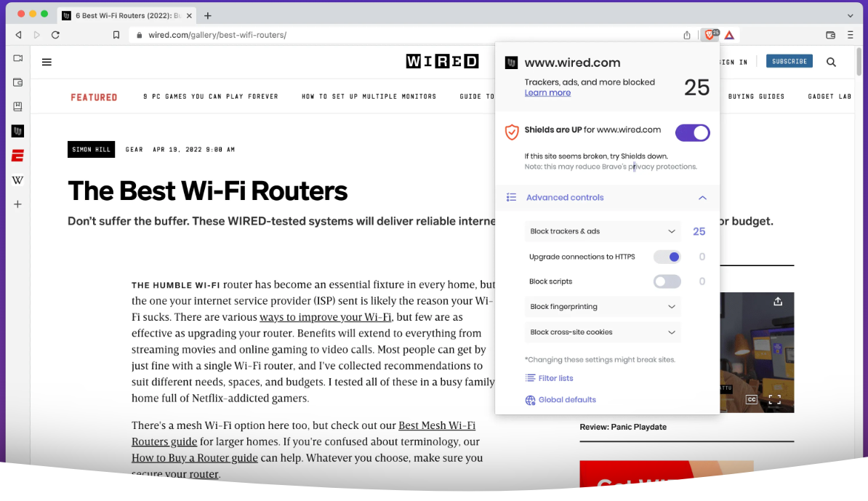Click the WIRED logo

coord(442,62)
